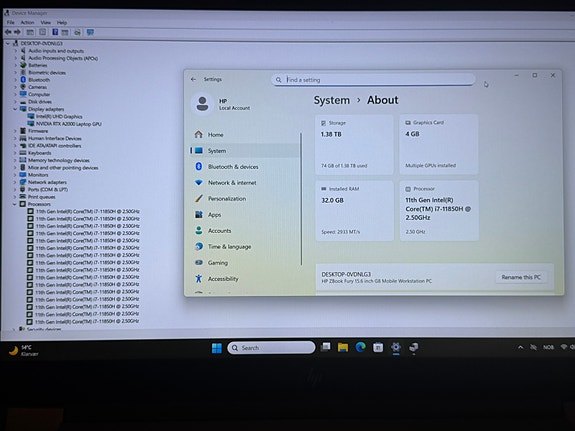Open the Help menu in Device Manager
Screen dimensions: 575x431
click(62, 22)
